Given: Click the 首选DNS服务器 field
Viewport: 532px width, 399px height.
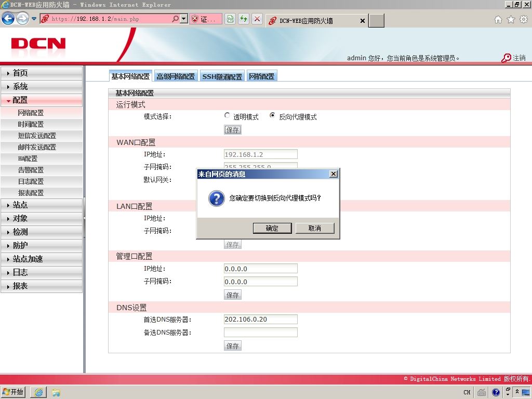Looking at the screenshot, I should point(261,320).
